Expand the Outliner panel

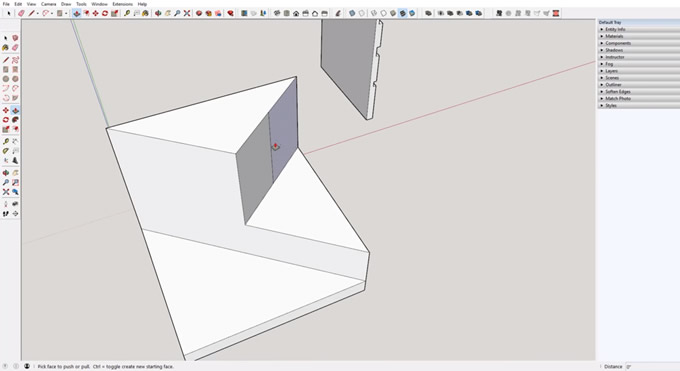(x=638, y=85)
